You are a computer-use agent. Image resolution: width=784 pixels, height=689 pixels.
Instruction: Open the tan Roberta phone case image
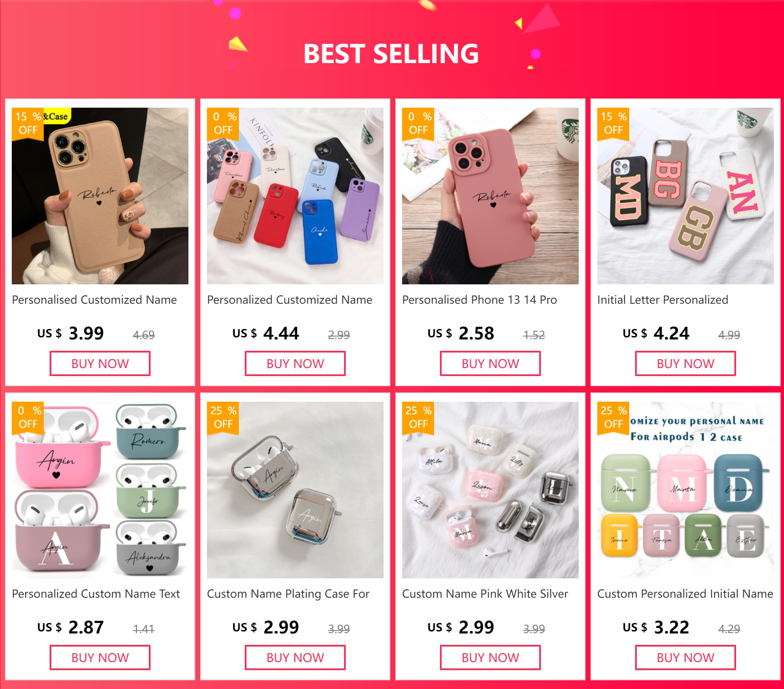click(x=100, y=196)
